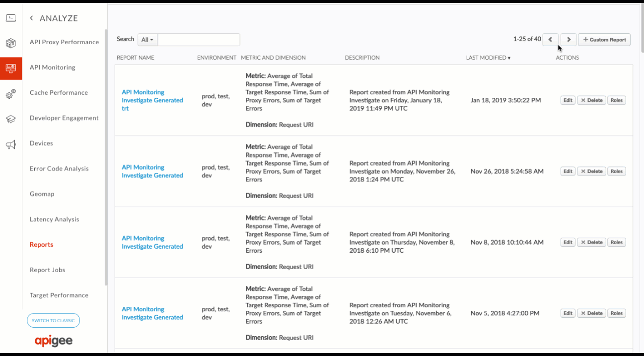644x356 pixels.
Task: Open Devices menu item
Action: click(x=41, y=143)
